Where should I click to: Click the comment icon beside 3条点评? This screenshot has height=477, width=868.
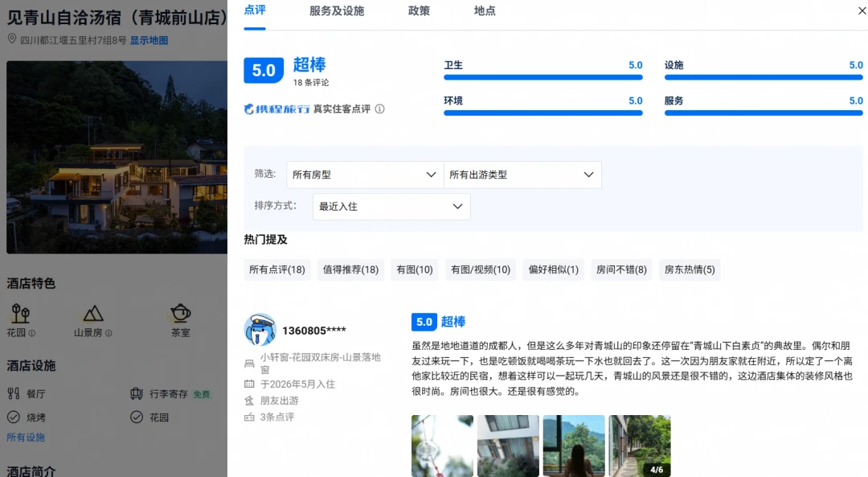[249, 417]
